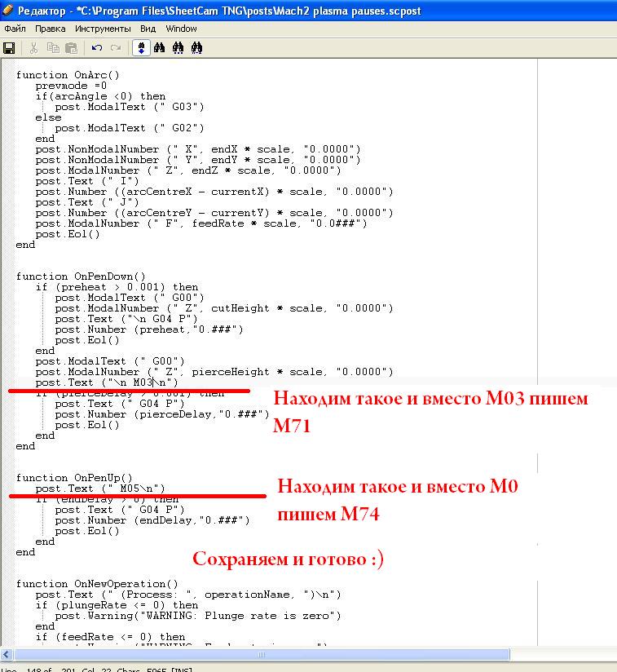
Task: Click the ModalText " G03" line
Action: point(130,107)
